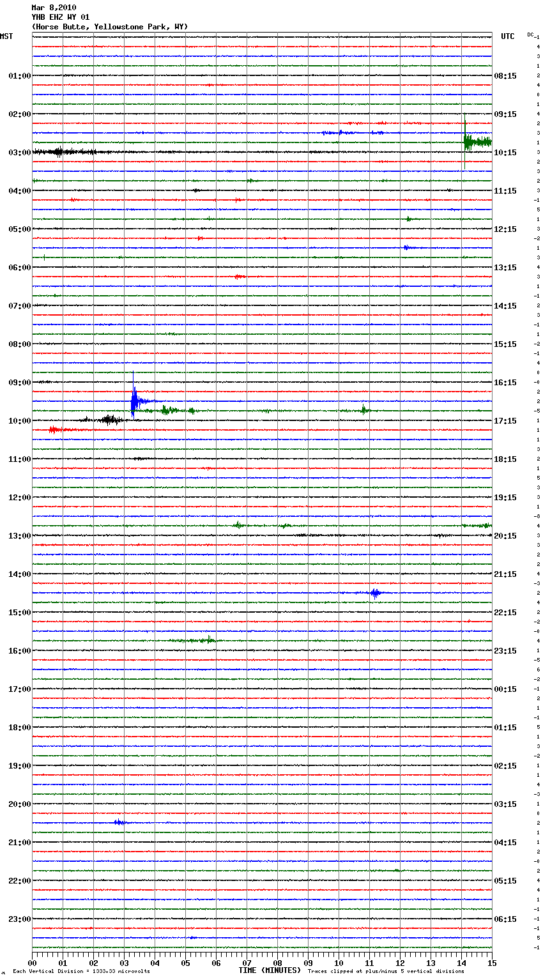
Task: Click the 00:15 UTC time label
Action: 505,689
